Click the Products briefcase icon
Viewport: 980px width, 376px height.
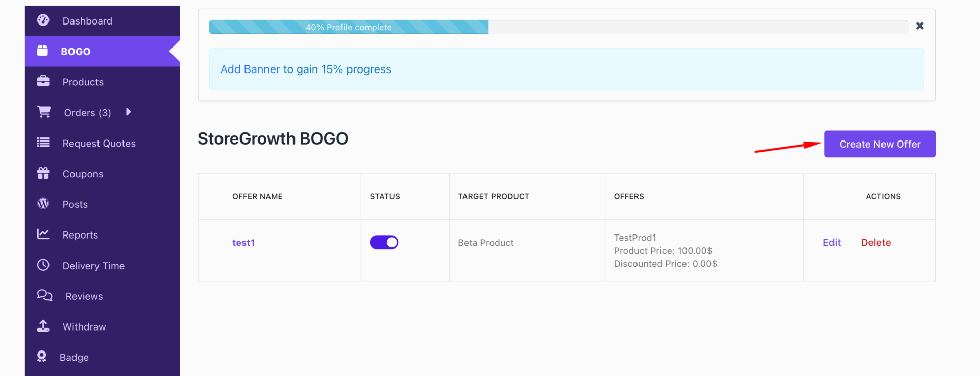(43, 81)
